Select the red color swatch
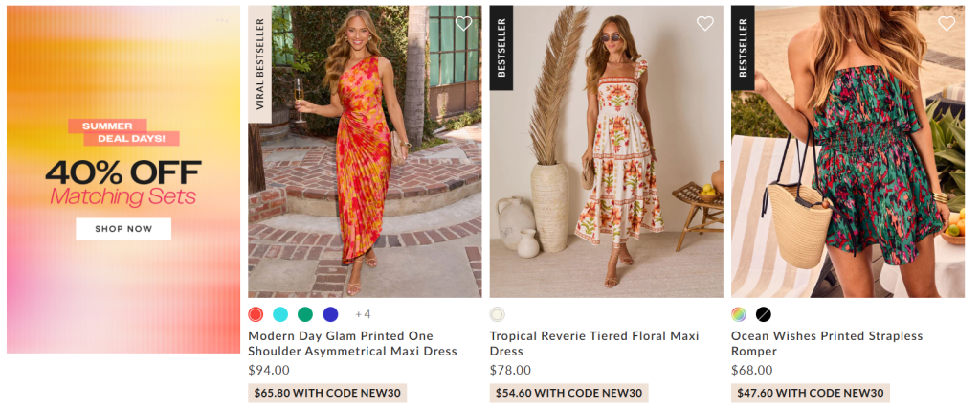This screenshot has width=980, height=412. point(256,314)
